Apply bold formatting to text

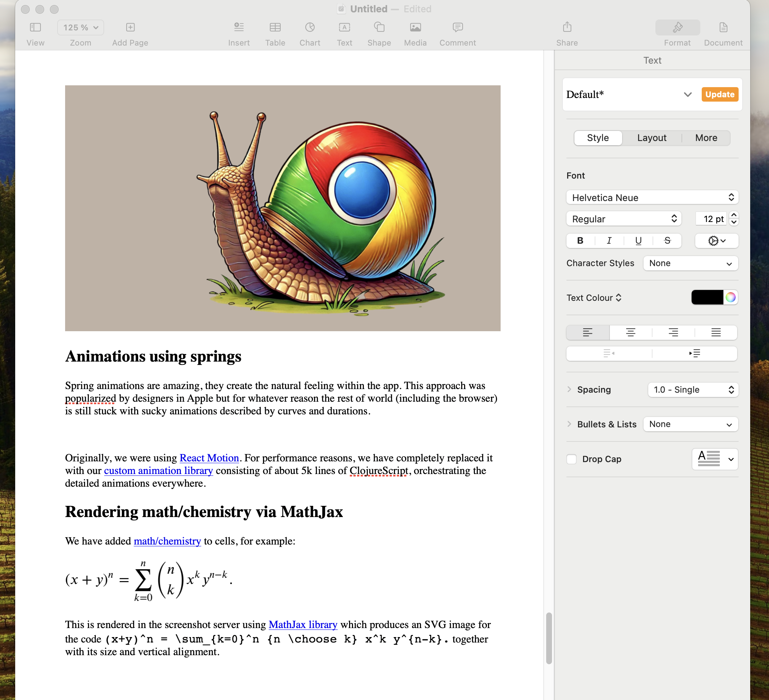pyautogui.click(x=580, y=240)
